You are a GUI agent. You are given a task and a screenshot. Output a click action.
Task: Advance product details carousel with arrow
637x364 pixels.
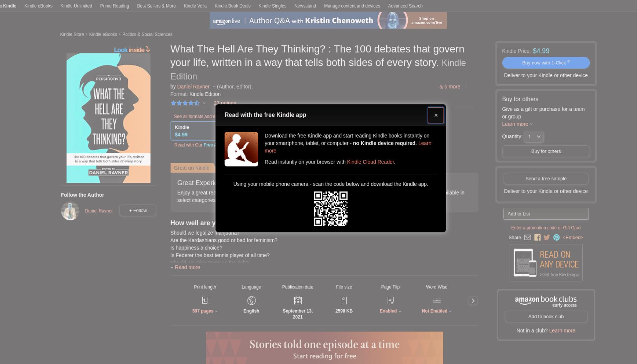(473, 301)
